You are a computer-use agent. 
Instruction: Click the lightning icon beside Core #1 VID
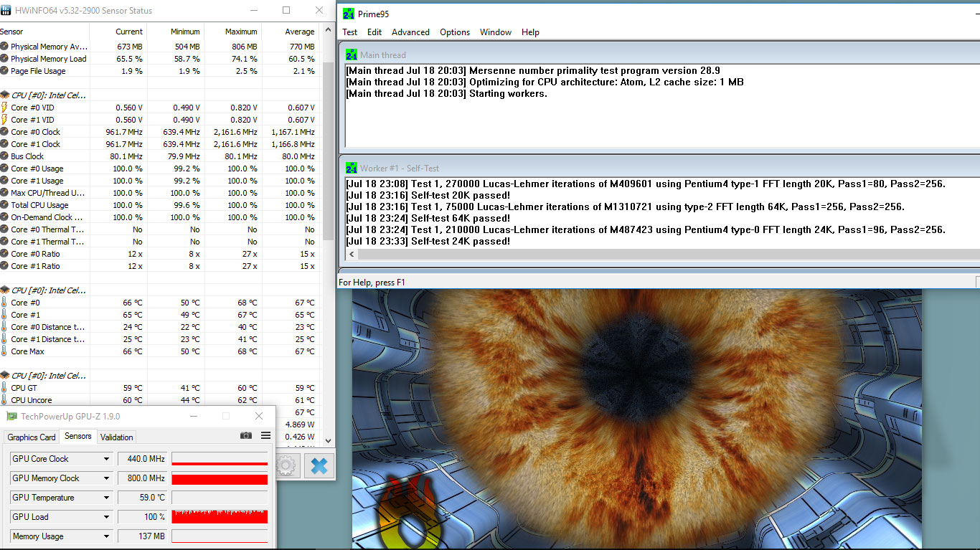pyautogui.click(x=4, y=120)
